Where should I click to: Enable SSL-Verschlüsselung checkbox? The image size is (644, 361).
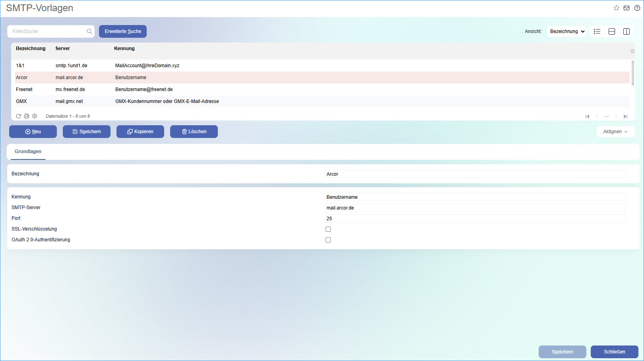pos(328,229)
